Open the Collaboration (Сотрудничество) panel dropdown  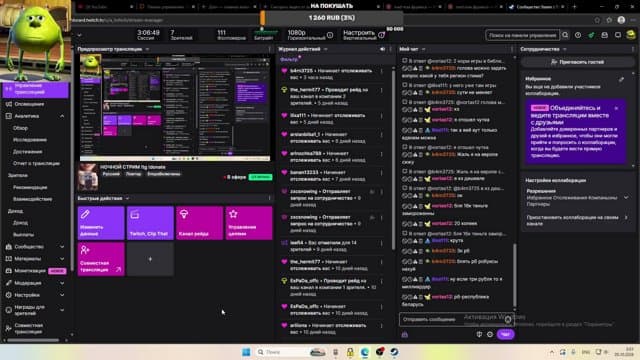point(564,49)
